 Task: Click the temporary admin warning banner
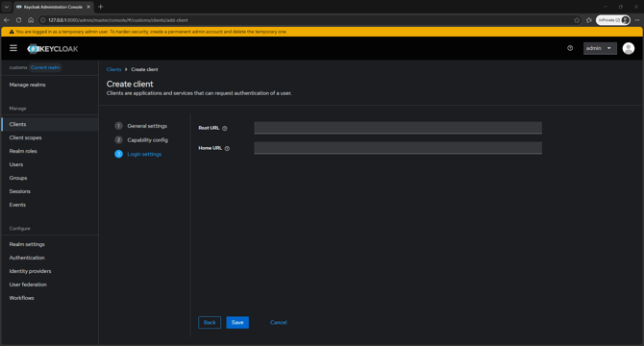(322, 32)
